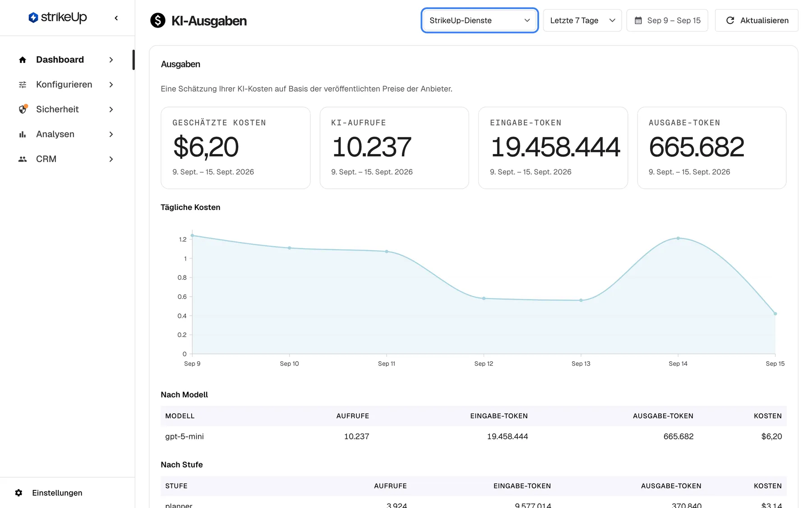Open the Sep 9 – Sep 15 date picker
The width and height of the screenshot is (812, 508).
pyautogui.click(x=667, y=20)
